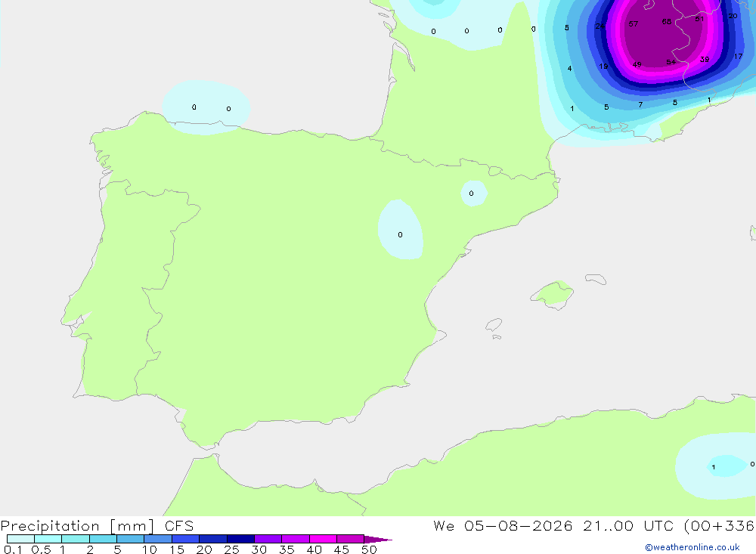Click the '35' legend scale label

coord(287,549)
